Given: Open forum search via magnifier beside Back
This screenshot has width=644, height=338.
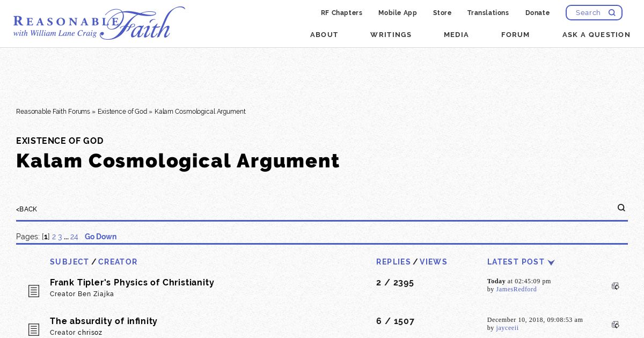Looking at the screenshot, I should point(621,208).
